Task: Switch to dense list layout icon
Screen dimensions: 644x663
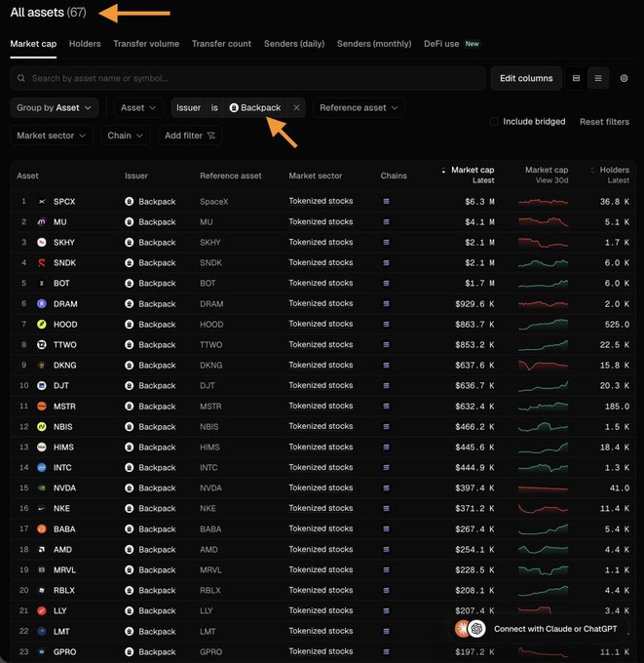Action: coord(598,78)
